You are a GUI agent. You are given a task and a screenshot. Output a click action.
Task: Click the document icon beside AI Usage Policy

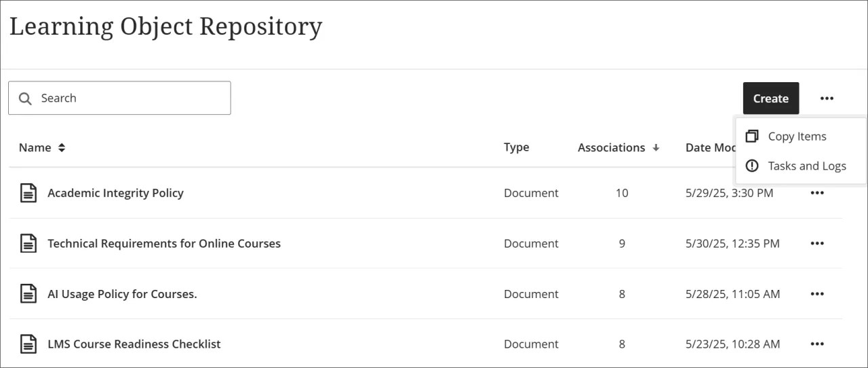coord(28,294)
